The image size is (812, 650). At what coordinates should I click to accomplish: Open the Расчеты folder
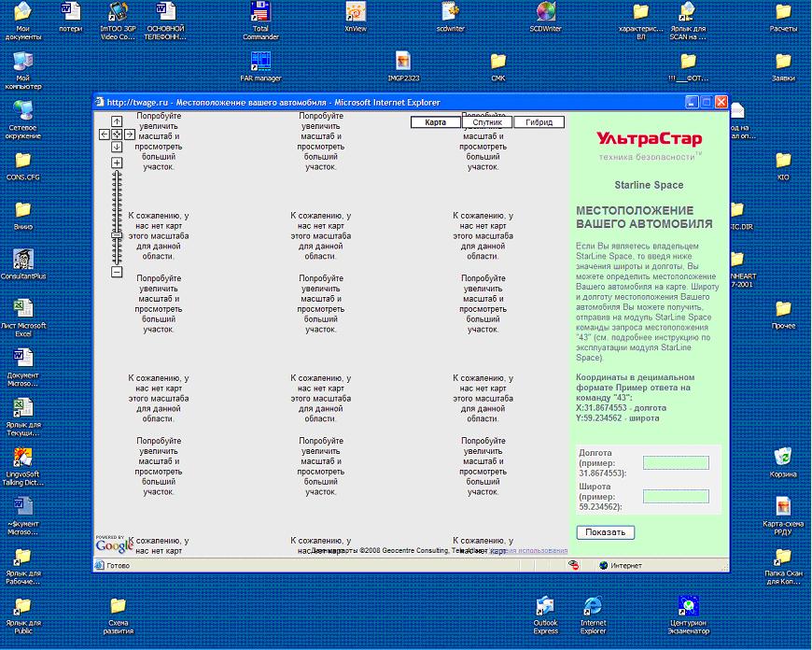click(x=783, y=18)
